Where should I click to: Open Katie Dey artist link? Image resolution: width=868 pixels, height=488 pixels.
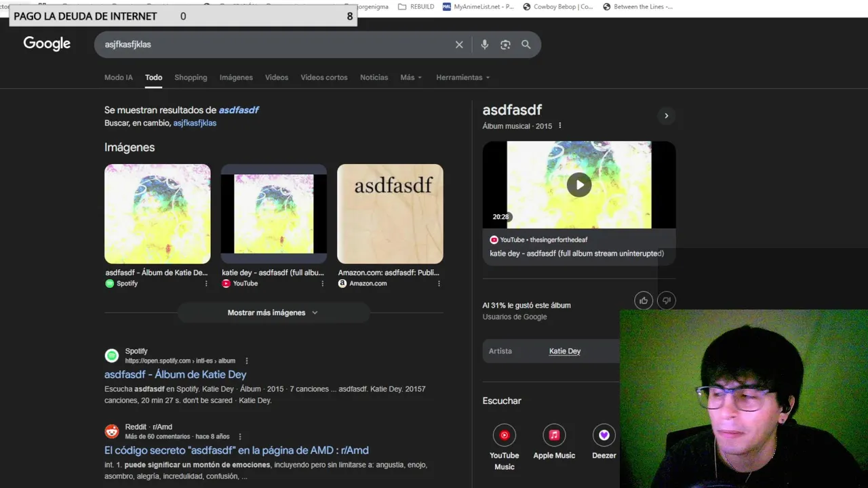565,351
